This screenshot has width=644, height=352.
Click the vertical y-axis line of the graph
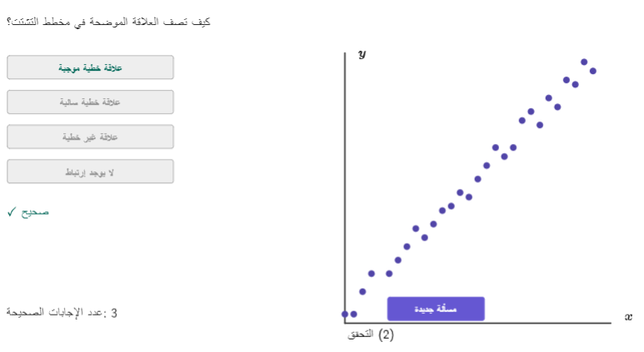[345, 185]
